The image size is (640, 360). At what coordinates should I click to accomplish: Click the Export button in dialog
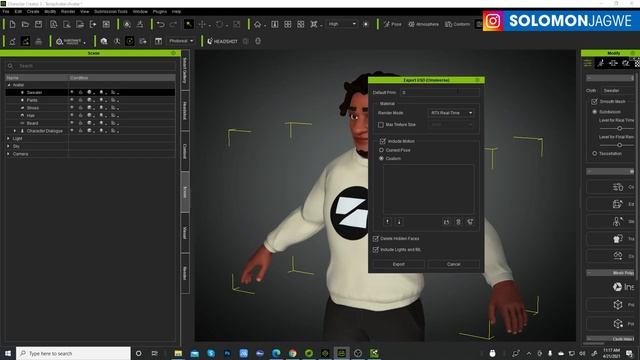click(x=398, y=264)
